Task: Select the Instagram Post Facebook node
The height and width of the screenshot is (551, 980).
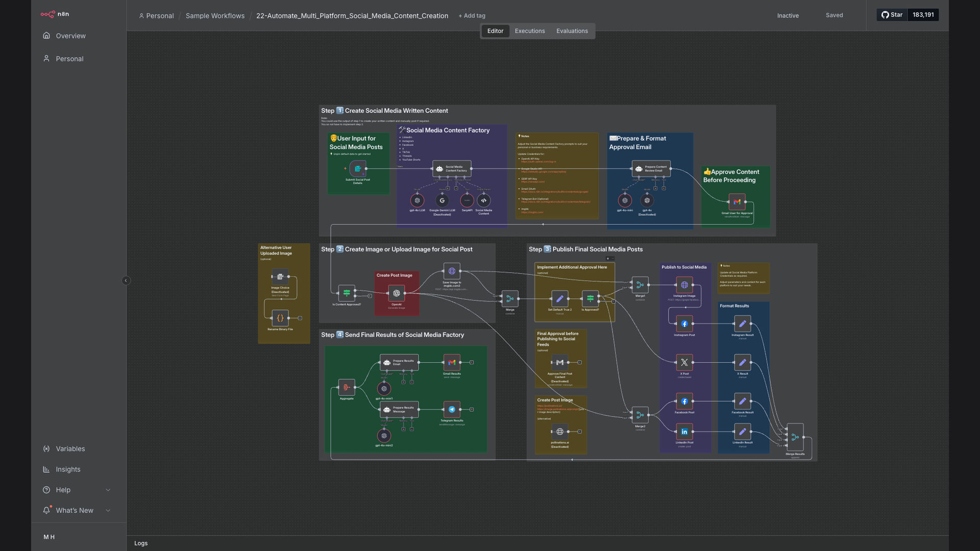Action: click(x=684, y=324)
